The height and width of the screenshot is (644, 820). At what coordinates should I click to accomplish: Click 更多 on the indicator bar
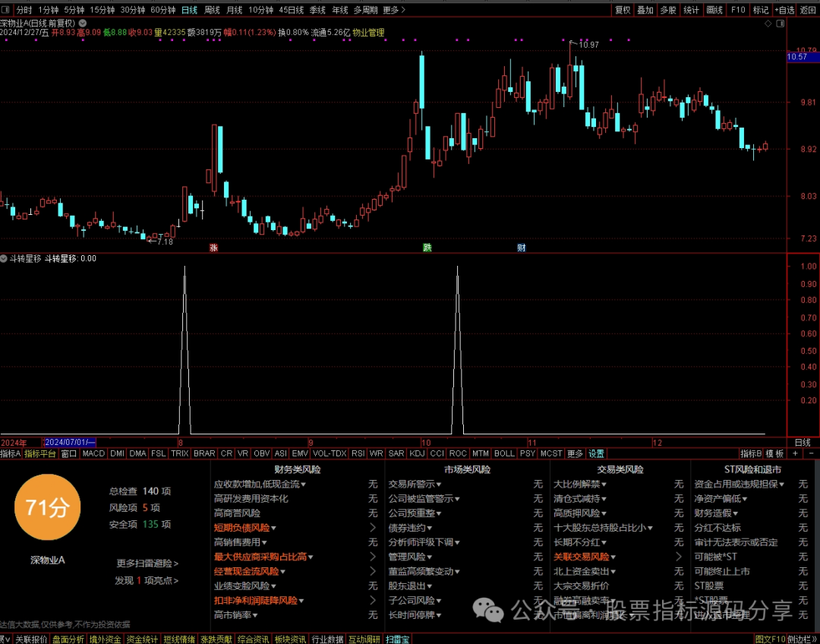(x=576, y=453)
